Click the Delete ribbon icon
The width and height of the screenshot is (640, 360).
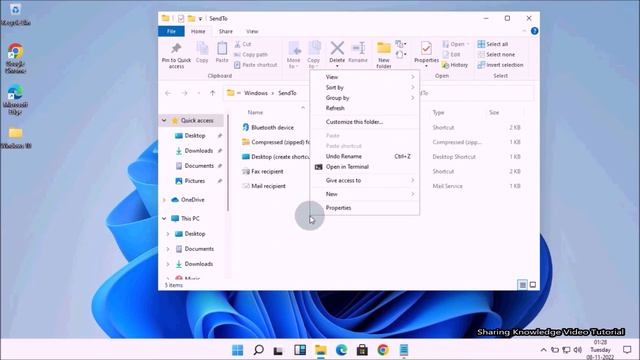[337, 54]
